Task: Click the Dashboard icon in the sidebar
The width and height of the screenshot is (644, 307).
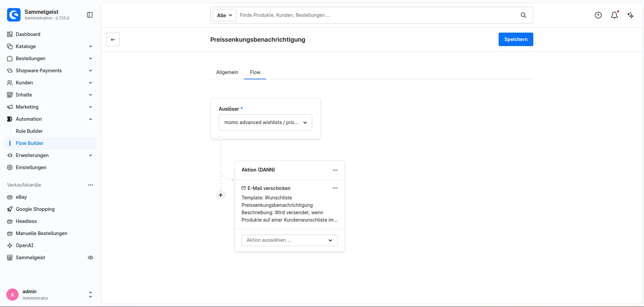Action: (10, 34)
